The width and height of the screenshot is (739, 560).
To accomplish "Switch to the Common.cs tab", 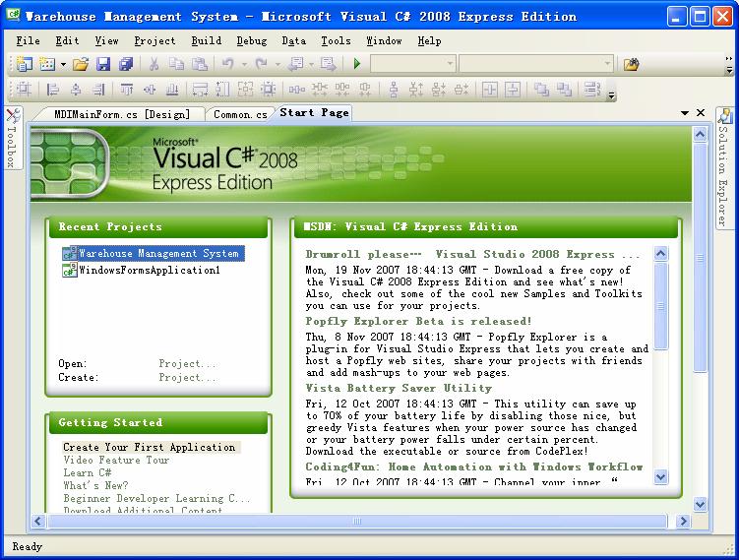I will point(240,114).
